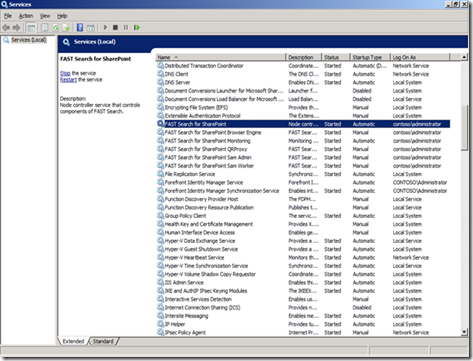Viewport: 473px width, 361px height.
Task: Select Function Discovery Resource Publication
Action: pos(303,207)
